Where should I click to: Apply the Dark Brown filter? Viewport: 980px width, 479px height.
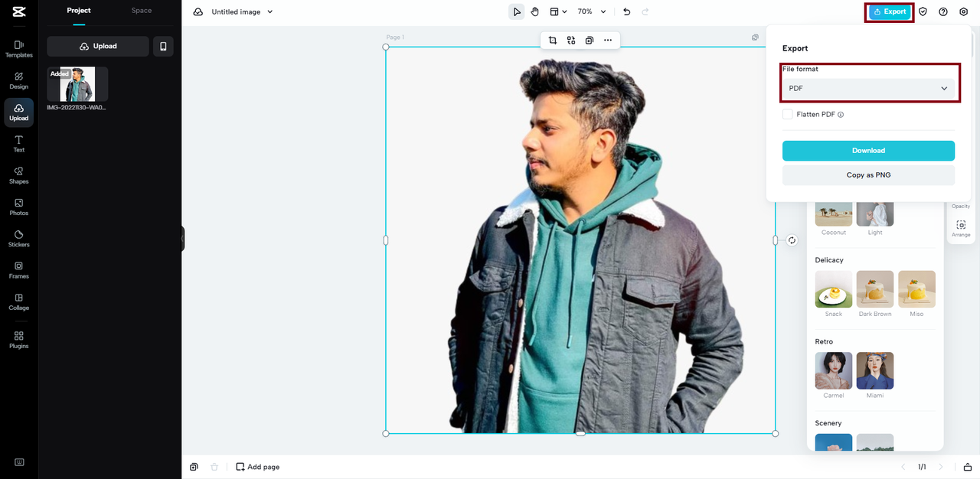pyautogui.click(x=875, y=289)
